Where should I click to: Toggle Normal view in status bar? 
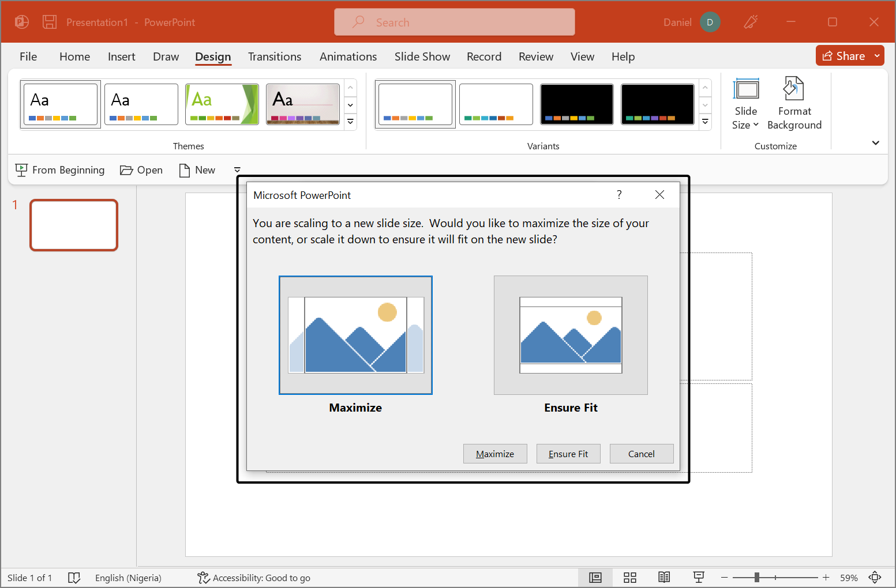tap(595, 577)
